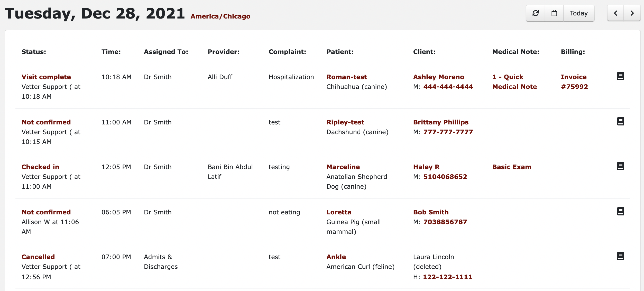Open notes icon for Loretta appointment
Screen dimensions: 644x291
coord(620,211)
